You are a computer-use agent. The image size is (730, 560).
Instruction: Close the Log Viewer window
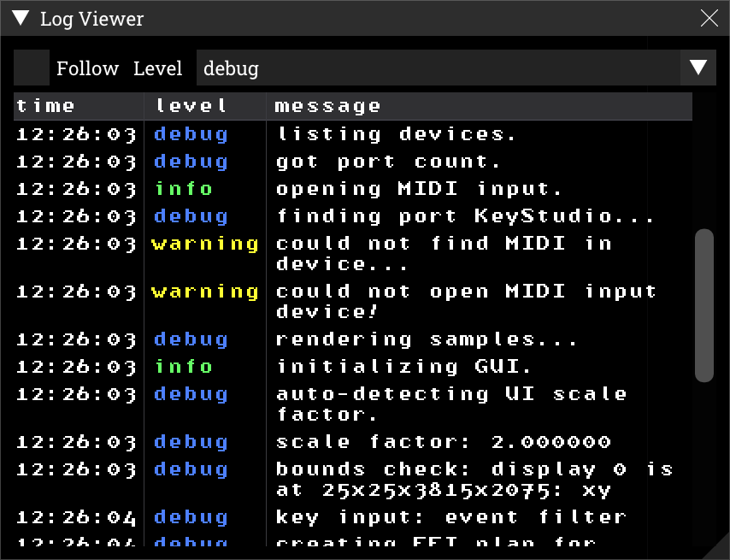tap(709, 18)
